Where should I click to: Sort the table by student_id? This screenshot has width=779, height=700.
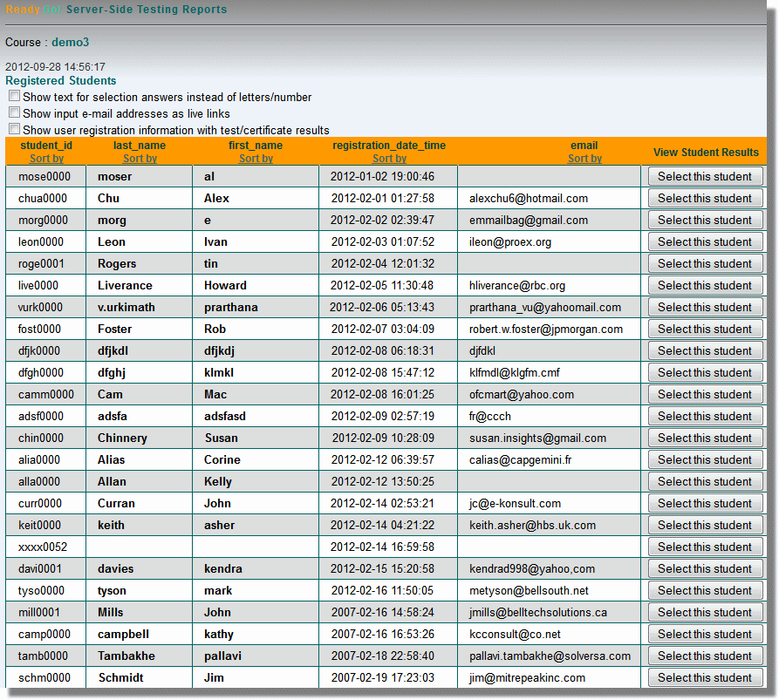pos(46,159)
